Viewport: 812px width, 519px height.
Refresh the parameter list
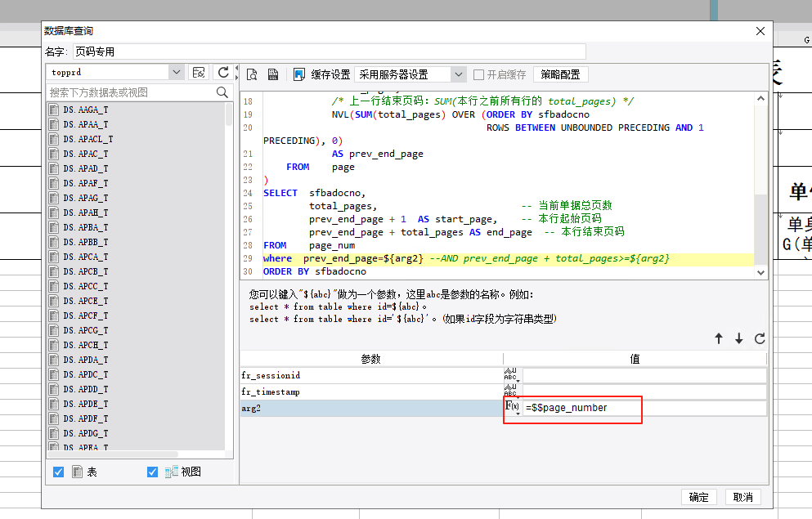pos(760,338)
